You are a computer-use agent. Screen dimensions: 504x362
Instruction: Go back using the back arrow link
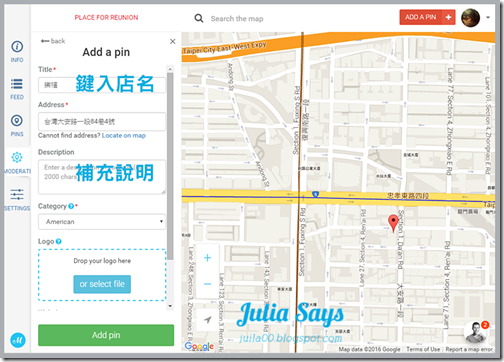click(53, 41)
